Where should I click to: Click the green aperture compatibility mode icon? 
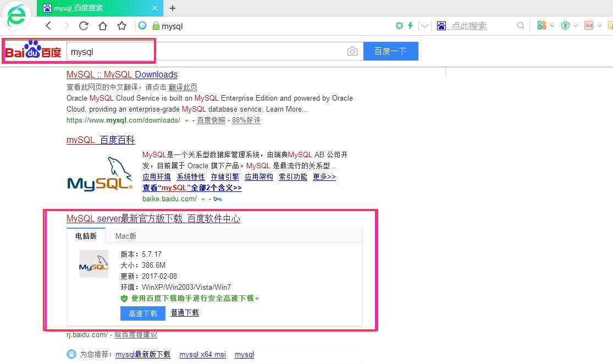tap(399, 25)
